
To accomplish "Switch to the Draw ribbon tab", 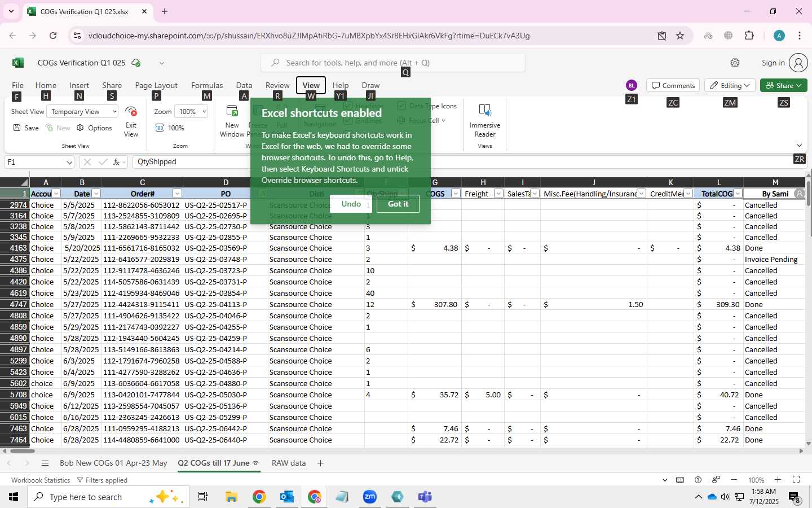I will pyautogui.click(x=370, y=85).
